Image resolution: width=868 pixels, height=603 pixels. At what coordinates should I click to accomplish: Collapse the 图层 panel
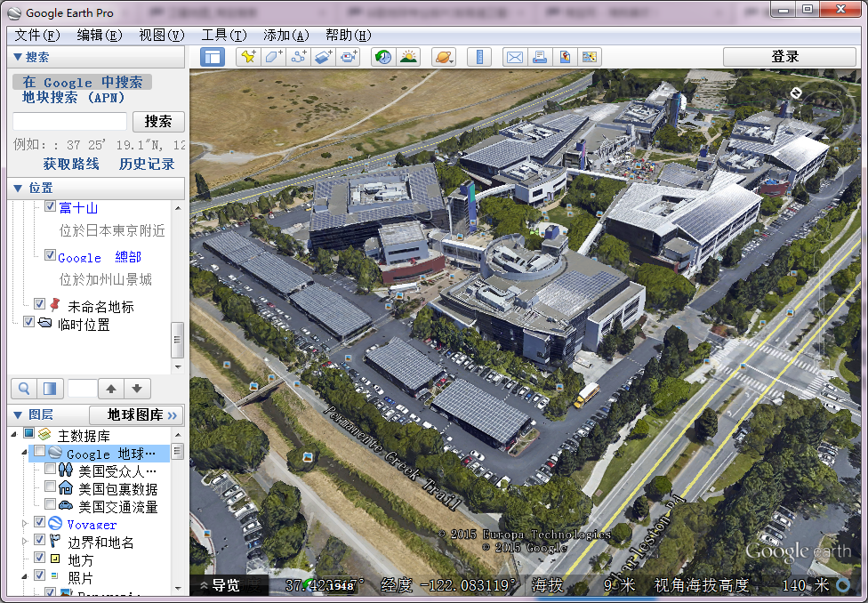(18, 414)
